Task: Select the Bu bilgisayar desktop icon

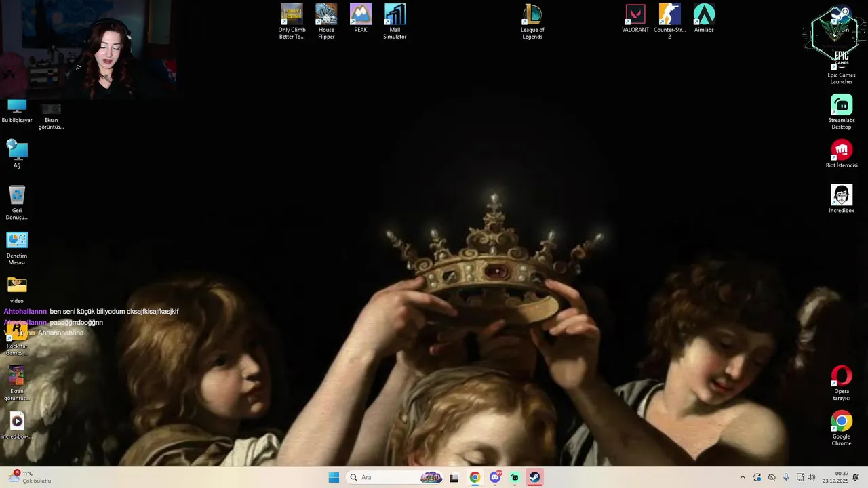Action: [x=17, y=110]
